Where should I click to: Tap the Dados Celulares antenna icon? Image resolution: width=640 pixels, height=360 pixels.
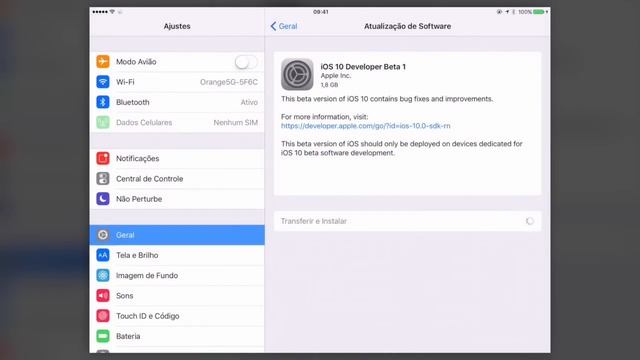pyautogui.click(x=103, y=122)
